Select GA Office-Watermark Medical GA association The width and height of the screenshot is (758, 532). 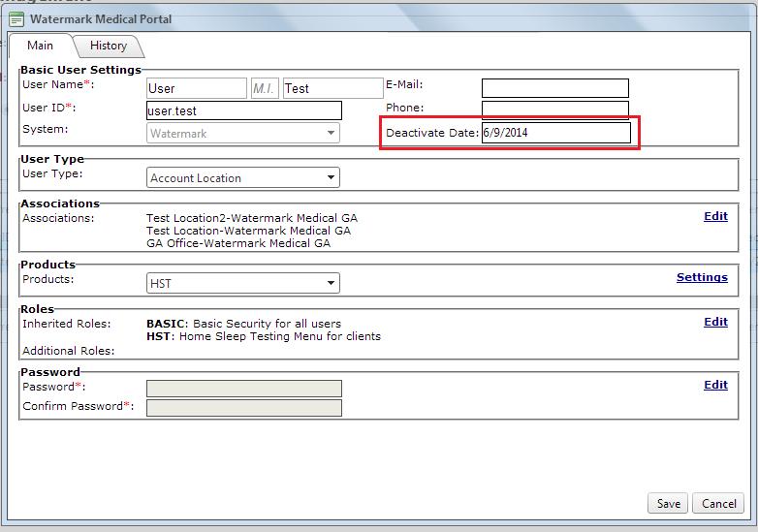click(x=238, y=243)
